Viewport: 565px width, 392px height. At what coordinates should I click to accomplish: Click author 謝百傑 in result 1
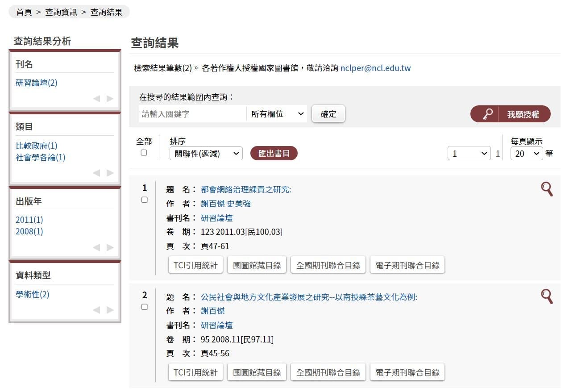click(x=213, y=204)
